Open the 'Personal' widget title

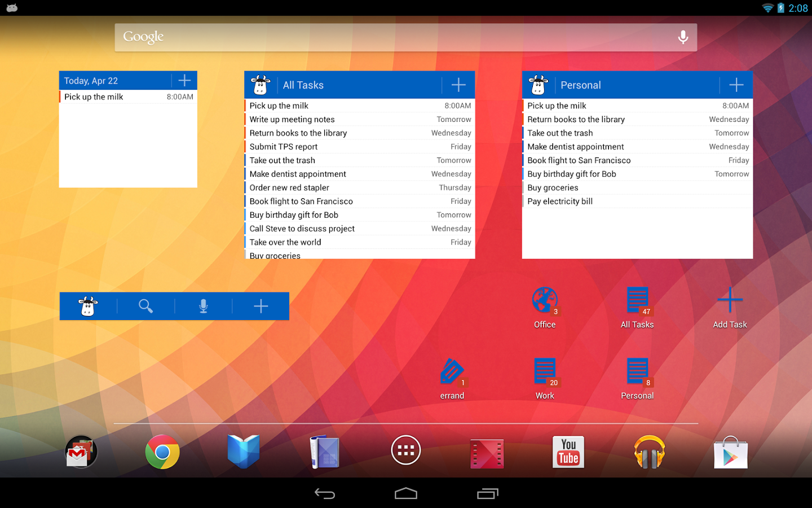581,85
